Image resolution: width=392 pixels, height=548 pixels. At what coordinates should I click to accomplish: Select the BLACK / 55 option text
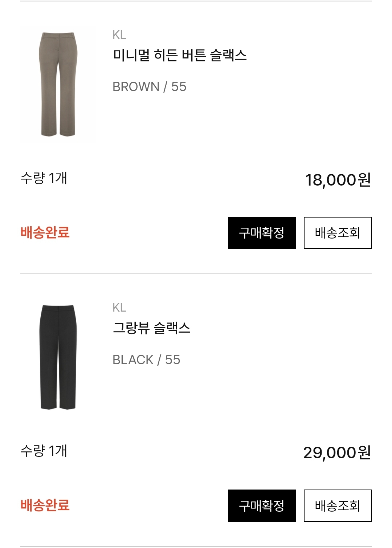tap(146, 360)
